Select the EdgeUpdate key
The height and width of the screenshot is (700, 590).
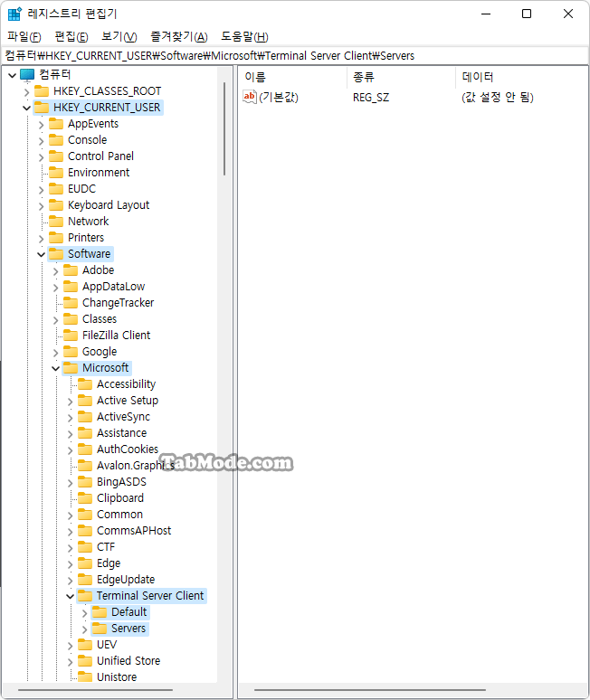(x=126, y=580)
